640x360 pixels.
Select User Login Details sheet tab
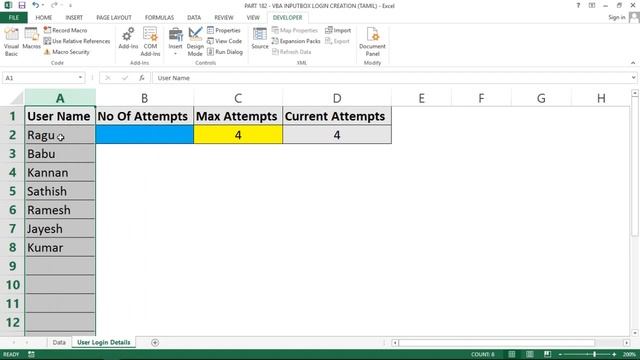pos(104,342)
